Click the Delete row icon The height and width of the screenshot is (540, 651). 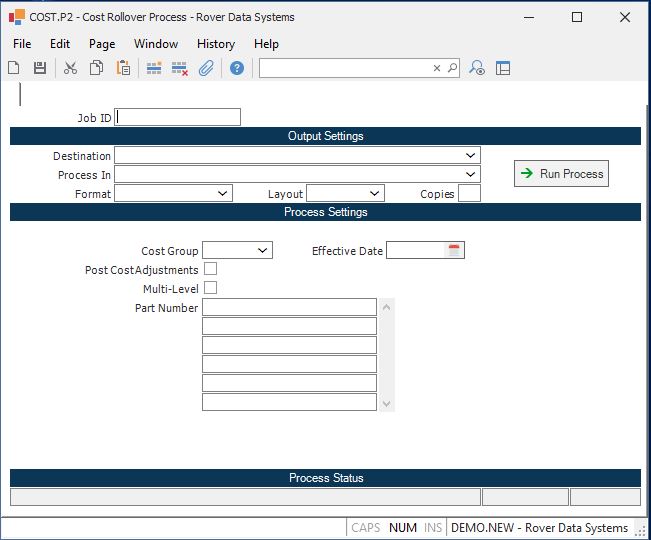[x=180, y=68]
